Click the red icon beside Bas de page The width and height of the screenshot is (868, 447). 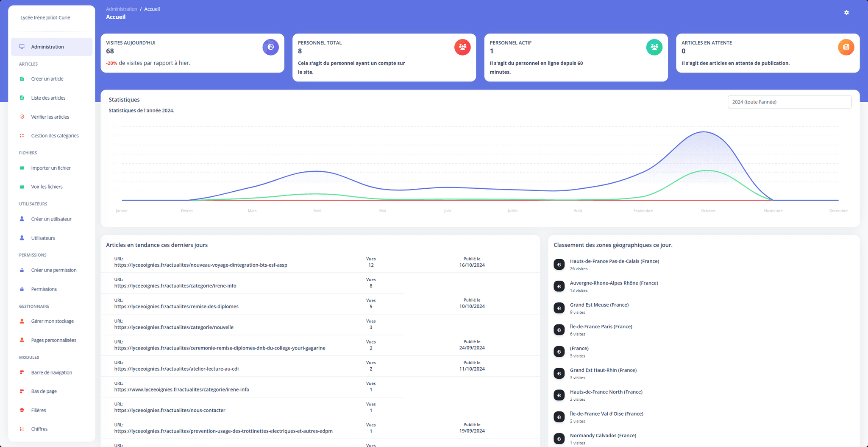22,391
